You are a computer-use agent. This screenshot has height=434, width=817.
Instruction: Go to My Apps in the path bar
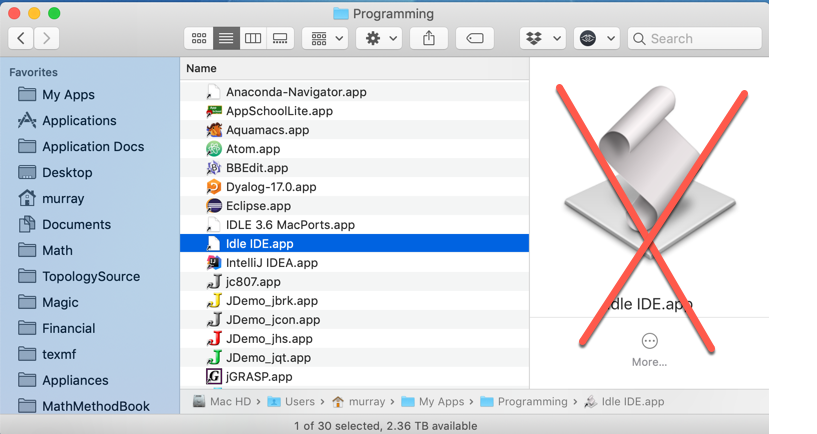(433, 402)
